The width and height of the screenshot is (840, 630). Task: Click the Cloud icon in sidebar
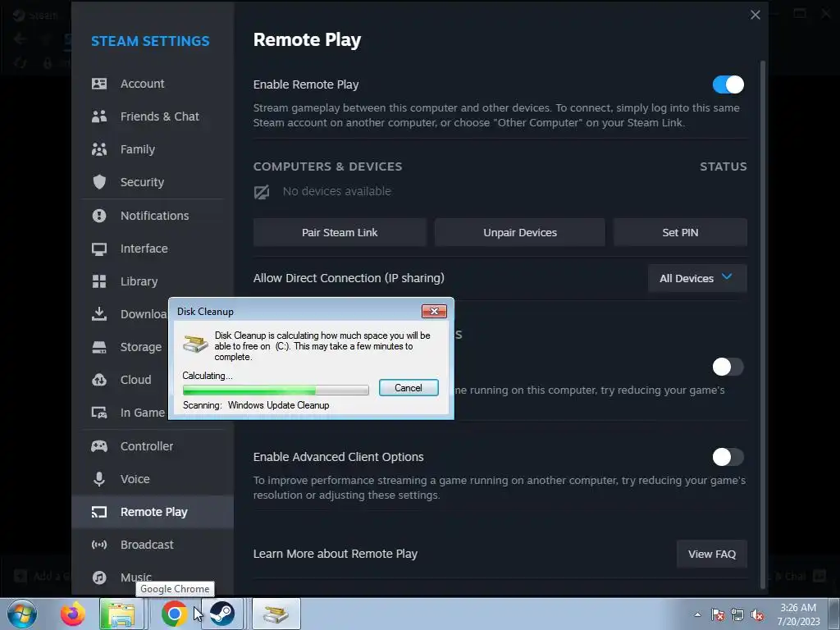pos(99,380)
